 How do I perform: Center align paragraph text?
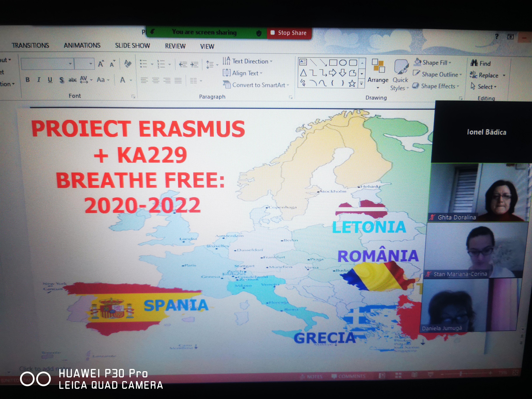pyautogui.click(x=156, y=80)
